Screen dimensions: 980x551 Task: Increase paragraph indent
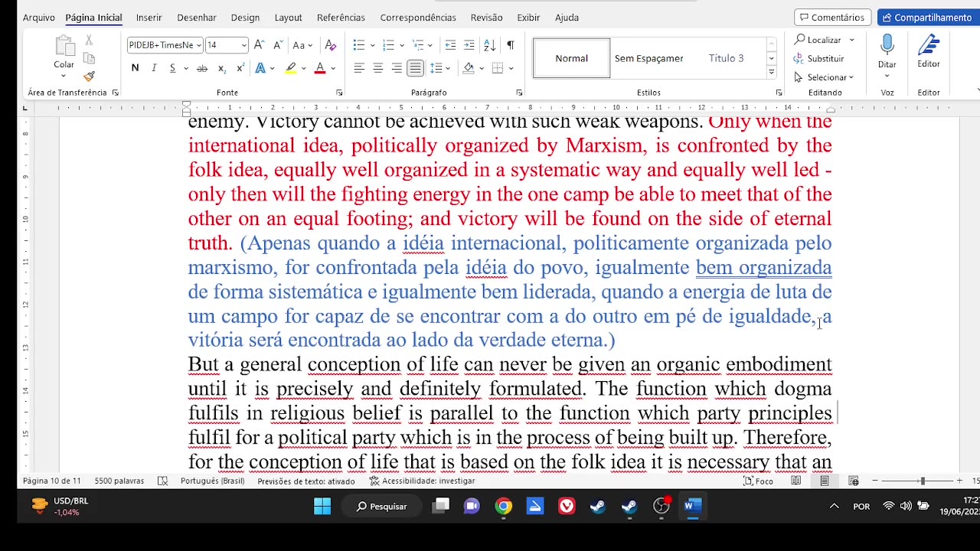469,45
